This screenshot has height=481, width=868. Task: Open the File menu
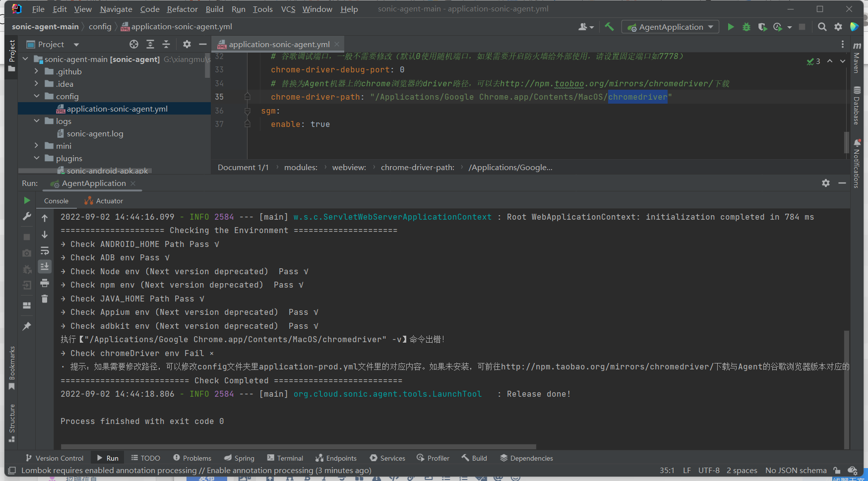tap(38, 9)
